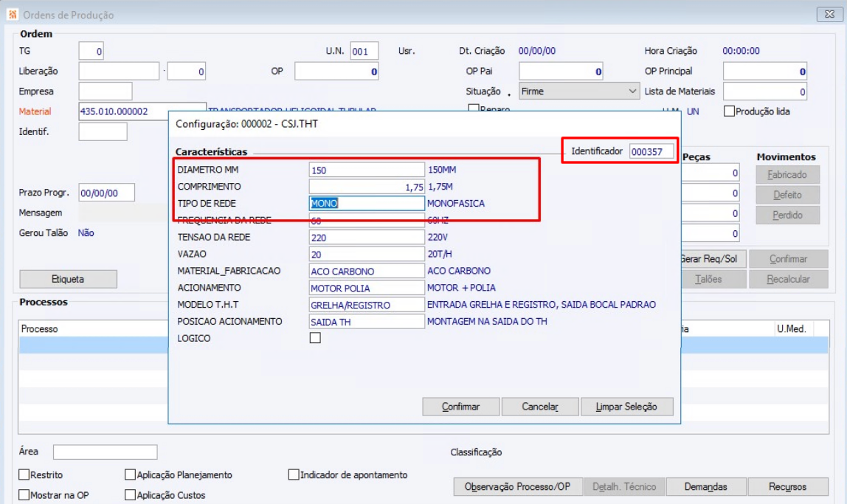The height and width of the screenshot is (504, 847).
Task: Click the ACIONAMENTO field
Action: [367, 288]
